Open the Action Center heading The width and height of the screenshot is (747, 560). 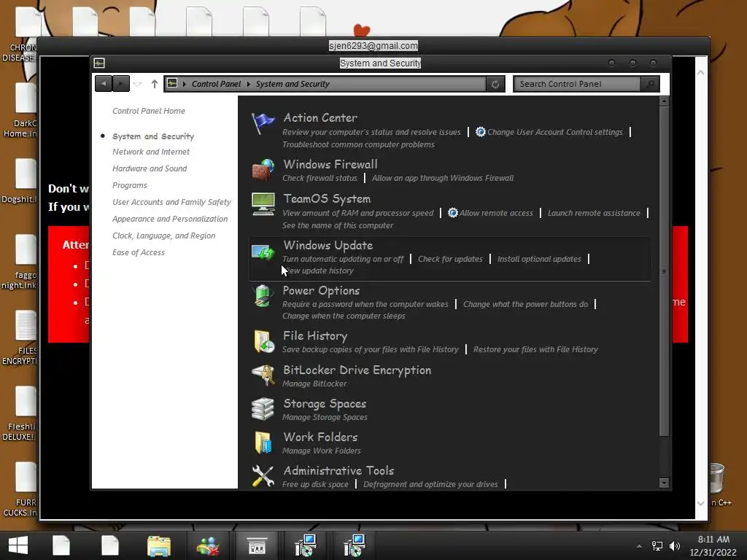coord(320,117)
